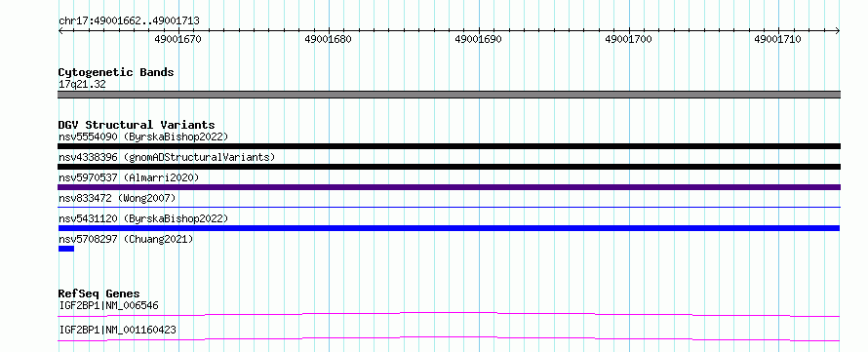The height and width of the screenshot is (352, 868).
Task: Click ruler position 49001680
Action: point(329,39)
